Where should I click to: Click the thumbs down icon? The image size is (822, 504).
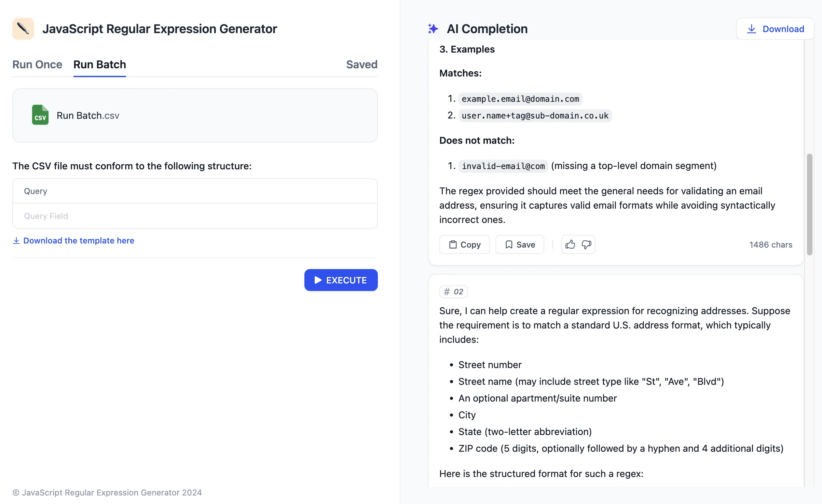(x=587, y=244)
